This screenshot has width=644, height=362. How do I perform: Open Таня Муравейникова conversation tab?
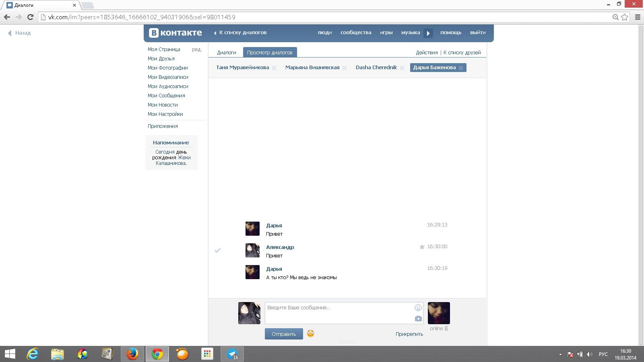click(242, 68)
